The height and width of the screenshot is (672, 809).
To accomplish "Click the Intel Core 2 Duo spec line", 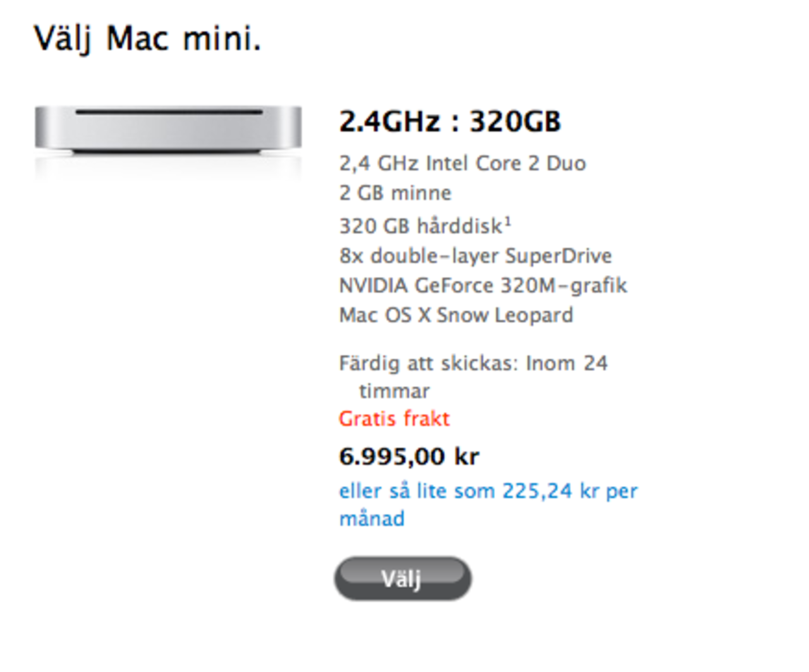I will point(462,163).
